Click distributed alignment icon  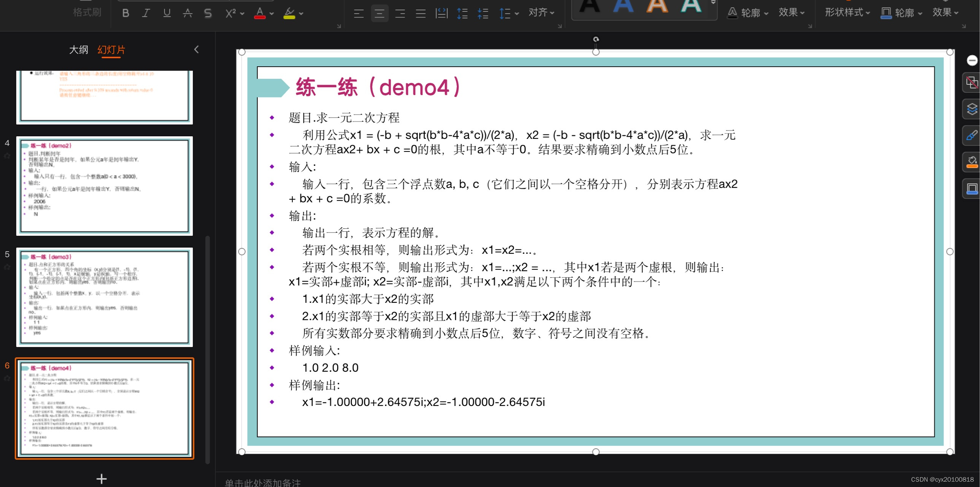tap(441, 14)
